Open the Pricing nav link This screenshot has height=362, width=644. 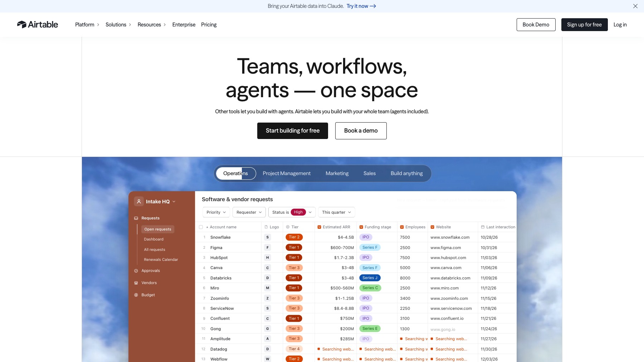(x=209, y=25)
